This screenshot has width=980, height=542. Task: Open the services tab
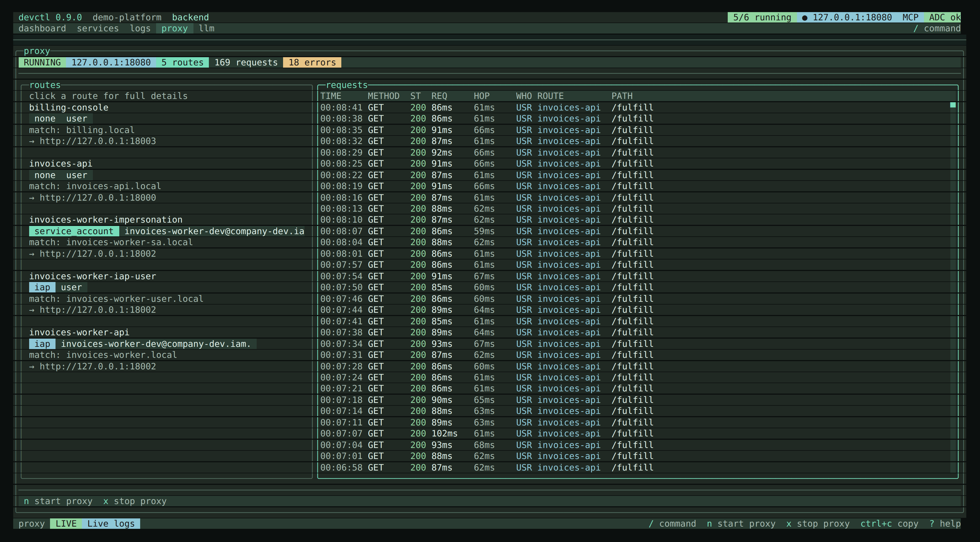(x=98, y=29)
